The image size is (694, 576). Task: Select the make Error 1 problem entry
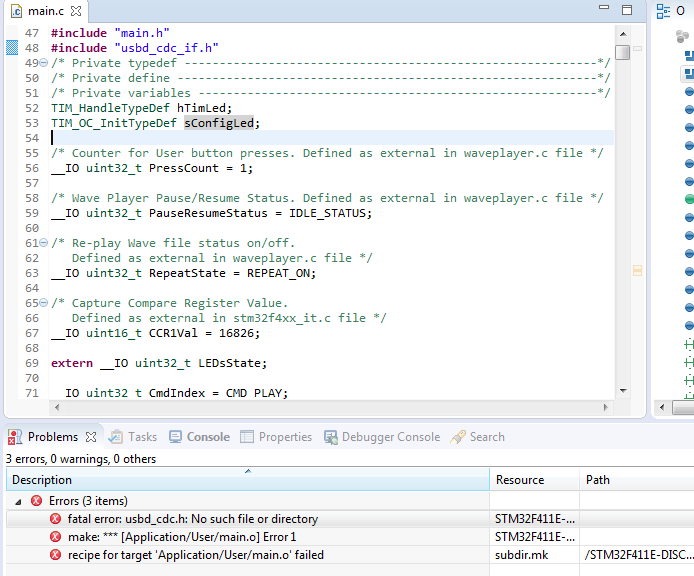click(182, 537)
